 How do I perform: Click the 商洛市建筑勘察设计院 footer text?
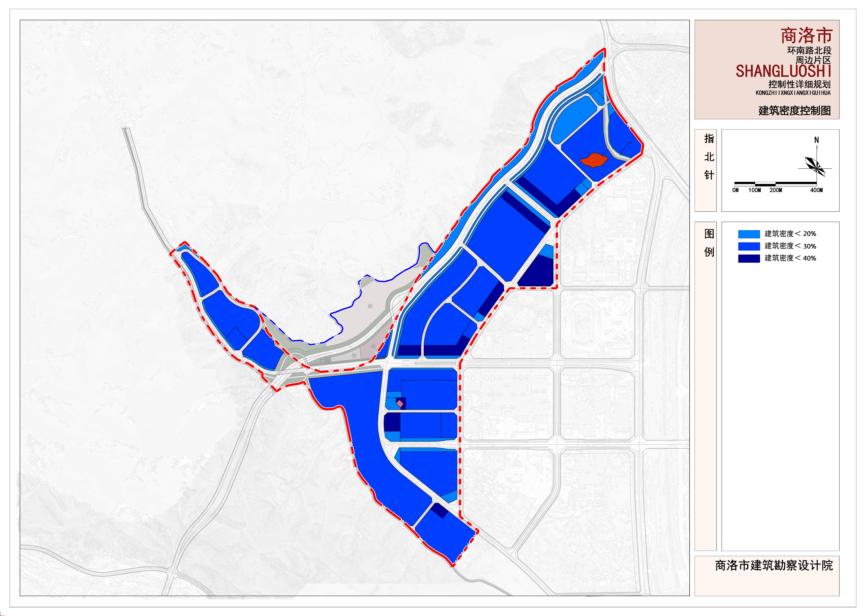(774, 566)
